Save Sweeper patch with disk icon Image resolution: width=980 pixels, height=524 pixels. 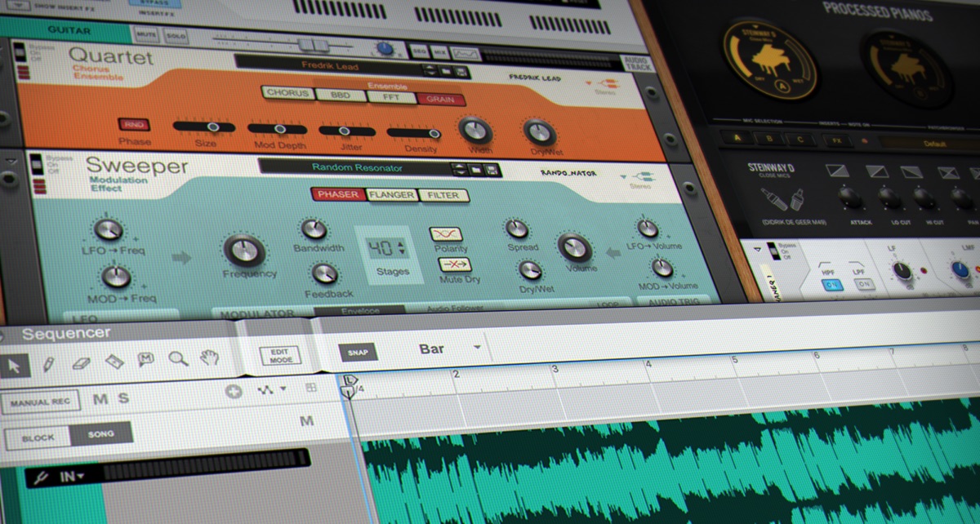492,171
